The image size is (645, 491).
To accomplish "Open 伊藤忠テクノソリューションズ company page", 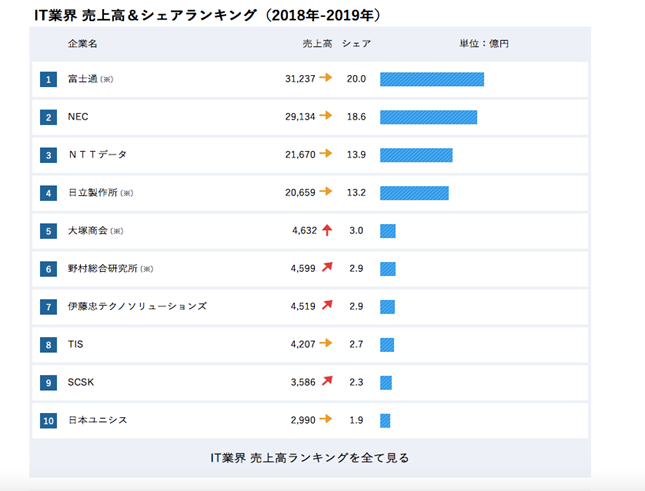I will 137,306.
